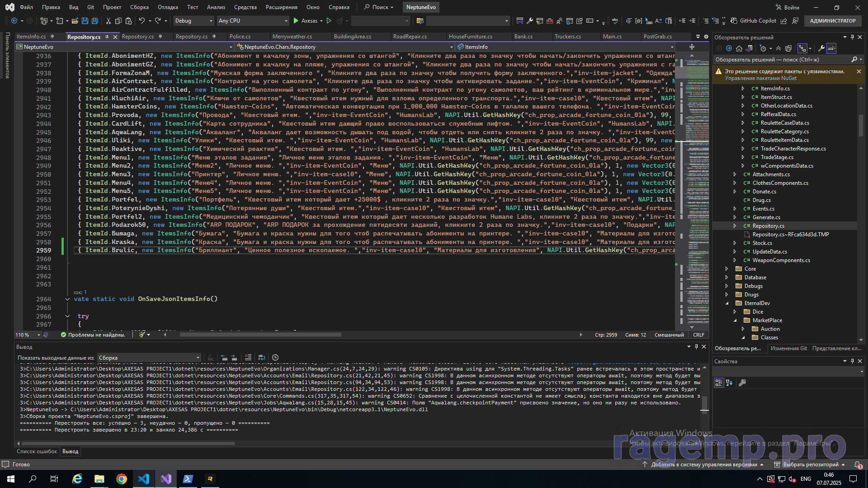Click the Output window horizontal scrollbar thumb
This screenshot has width=868, height=488.
pos(128,443)
